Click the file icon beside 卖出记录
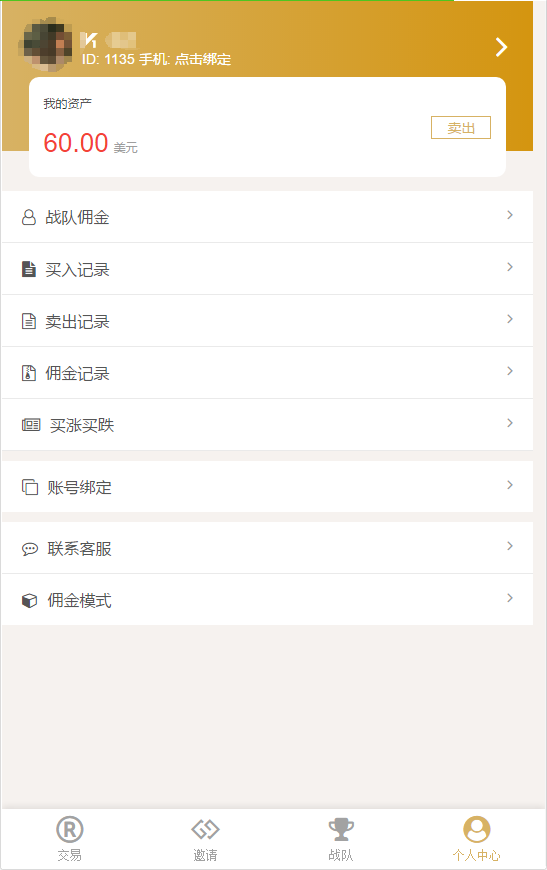 coord(29,321)
